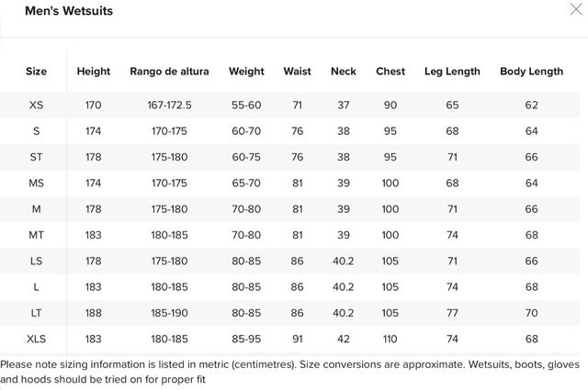Click the ST size row label
This screenshot has width=588, height=390.
click(36, 157)
